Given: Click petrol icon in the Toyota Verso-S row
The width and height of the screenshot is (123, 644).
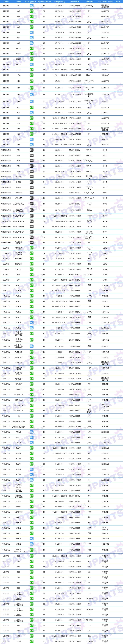Looking at the screenshot, I should [31, 512].
